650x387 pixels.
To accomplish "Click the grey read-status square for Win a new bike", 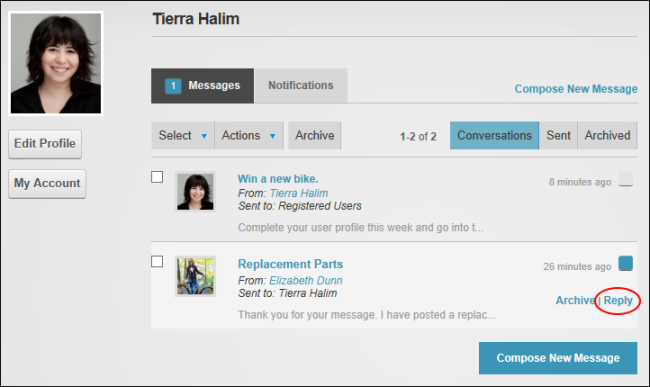I will pyautogui.click(x=626, y=179).
